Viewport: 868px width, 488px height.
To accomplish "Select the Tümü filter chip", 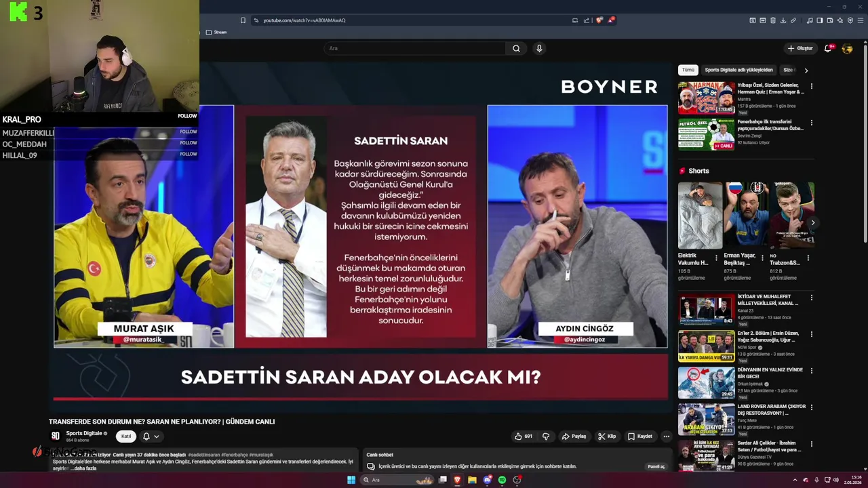I will click(688, 70).
